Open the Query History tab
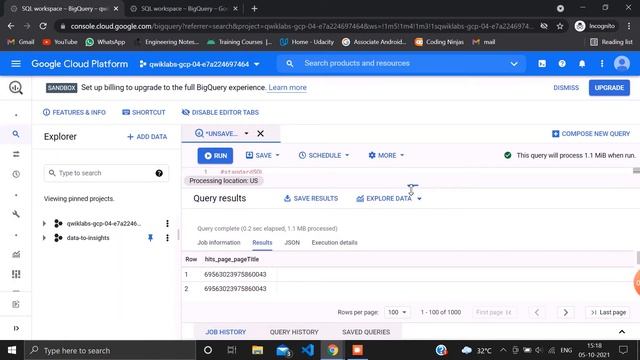This screenshot has width=640, height=360. click(x=294, y=332)
